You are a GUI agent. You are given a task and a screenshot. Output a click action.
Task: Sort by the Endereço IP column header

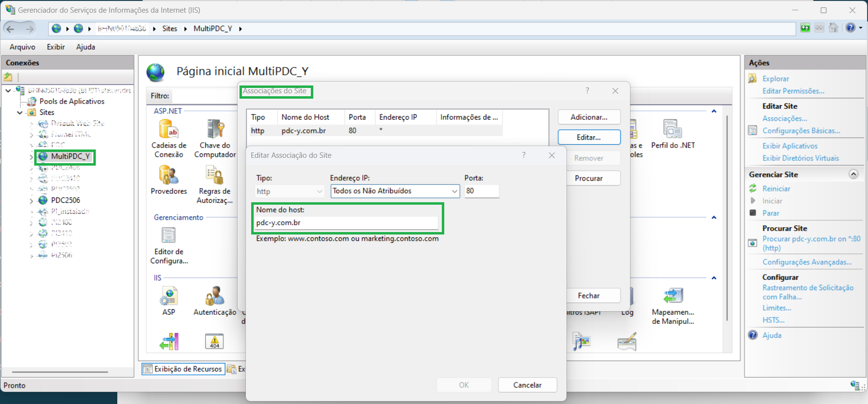(x=405, y=117)
